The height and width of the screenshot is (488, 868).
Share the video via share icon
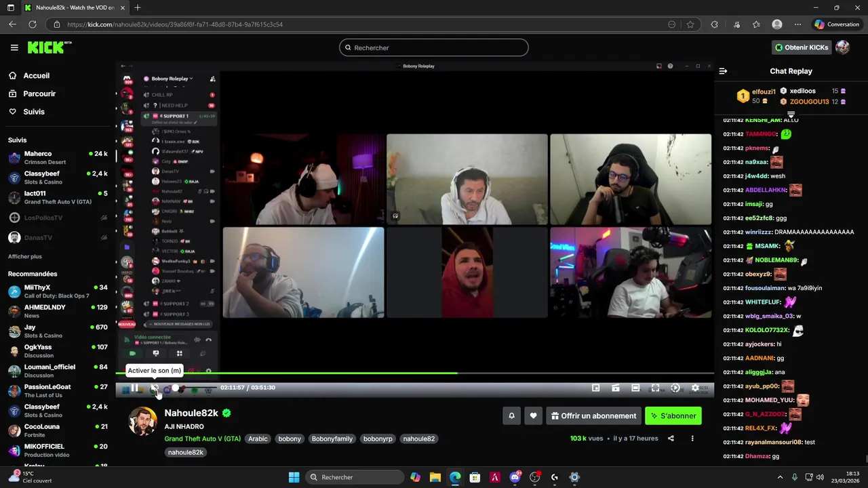click(671, 439)
